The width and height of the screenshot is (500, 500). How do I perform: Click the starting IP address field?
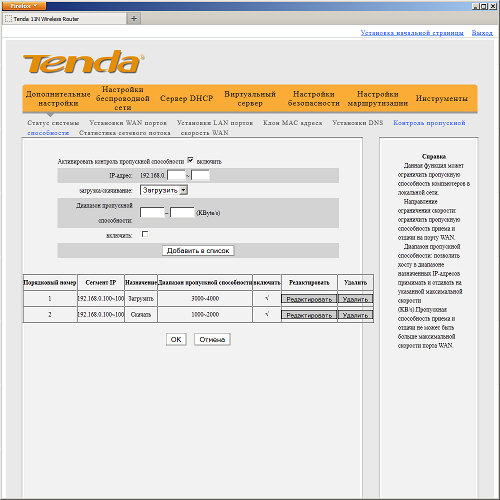[x=176, y=175]
